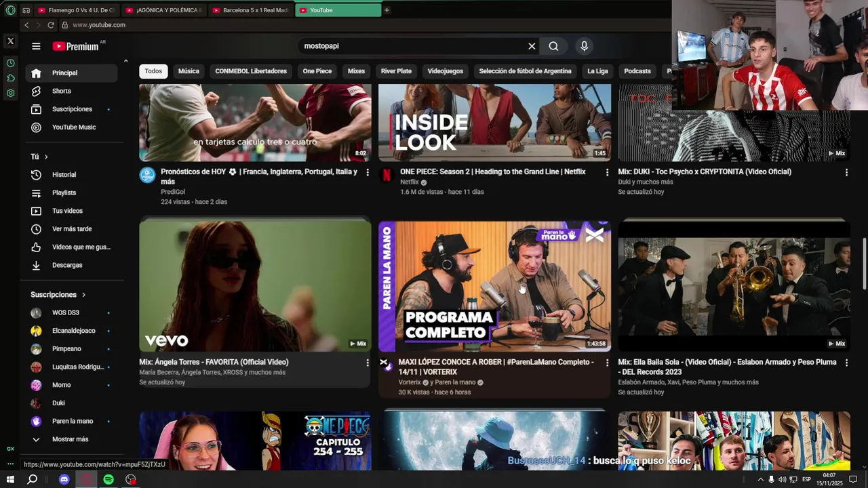This screenshot has width=868, height=488.
Task: Open options menu for Pronósticos de HOY video
Action: click(x=368, y=173)
